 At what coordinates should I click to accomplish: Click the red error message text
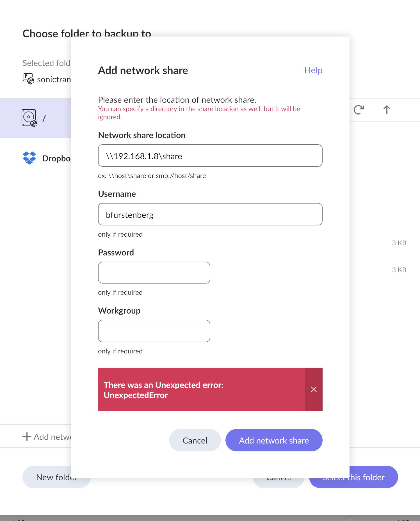163,390
